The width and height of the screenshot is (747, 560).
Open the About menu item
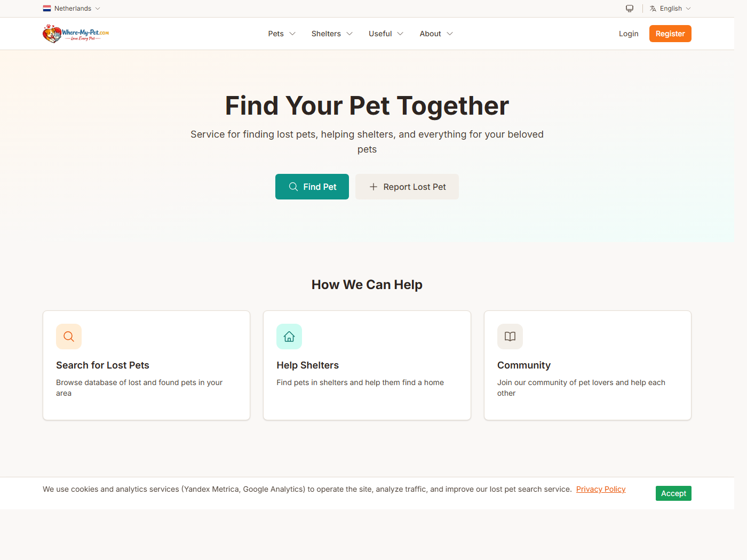435,34
